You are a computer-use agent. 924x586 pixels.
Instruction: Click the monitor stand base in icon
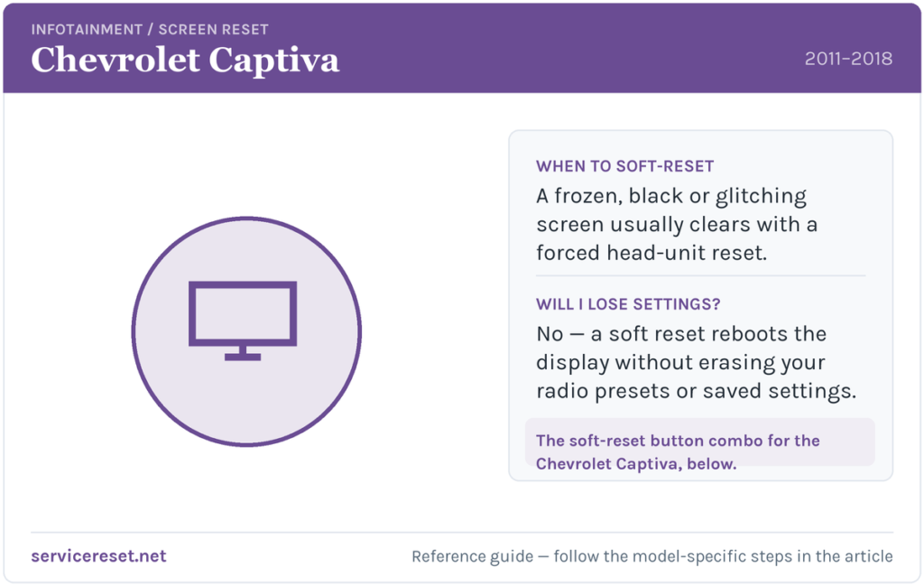(243, 357)
